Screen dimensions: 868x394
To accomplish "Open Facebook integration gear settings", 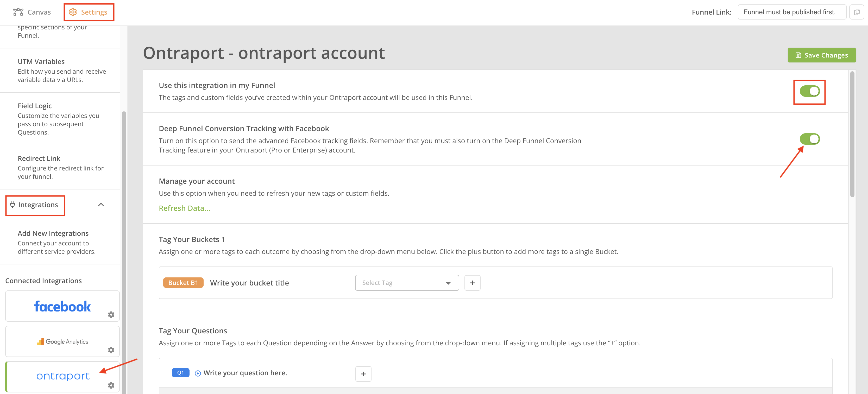I will (111, 315).
